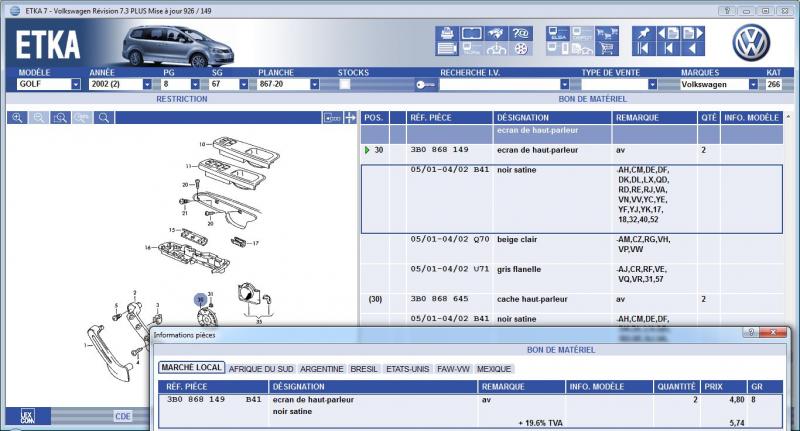This screenshot has height=431, width=800.
Task: Expand the TYPE DE VENTE dropdown
Action: [652, 84]
